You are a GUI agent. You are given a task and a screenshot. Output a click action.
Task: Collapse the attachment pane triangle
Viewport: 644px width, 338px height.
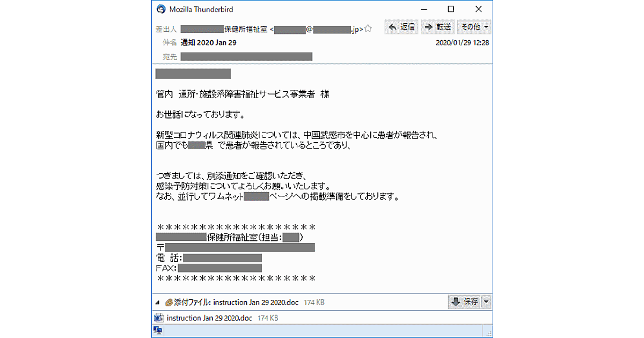click(158, 303)
